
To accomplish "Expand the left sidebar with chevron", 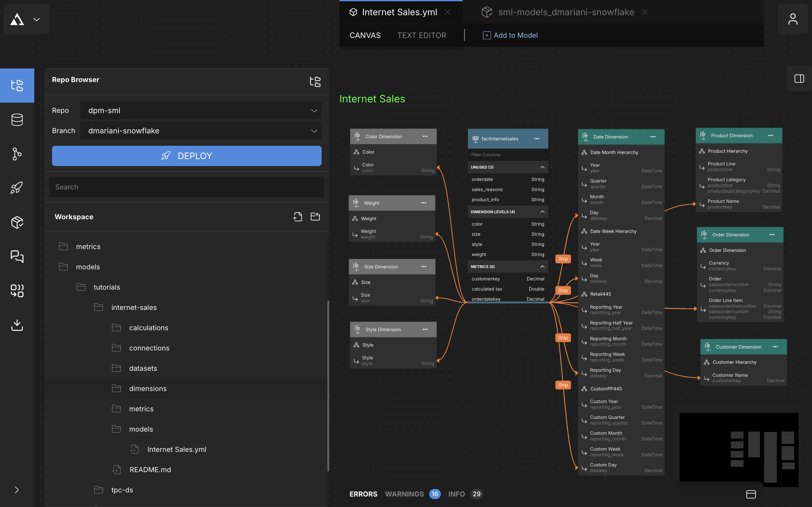I will point(17,490).
